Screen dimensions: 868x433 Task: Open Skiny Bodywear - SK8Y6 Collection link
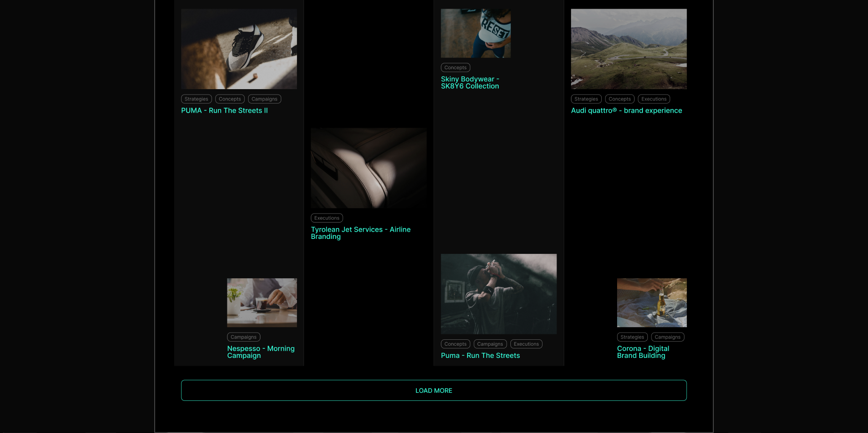pos(470,82)
